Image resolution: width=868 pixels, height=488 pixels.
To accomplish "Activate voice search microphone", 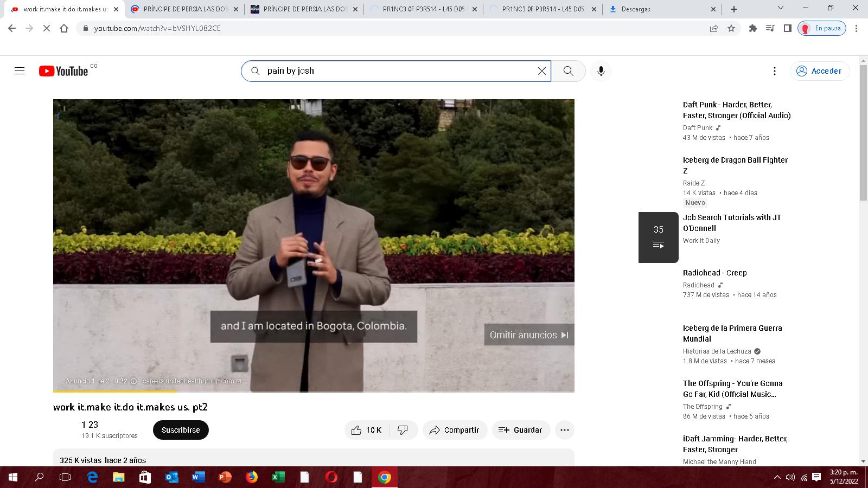I will click(x=601, y=71).
